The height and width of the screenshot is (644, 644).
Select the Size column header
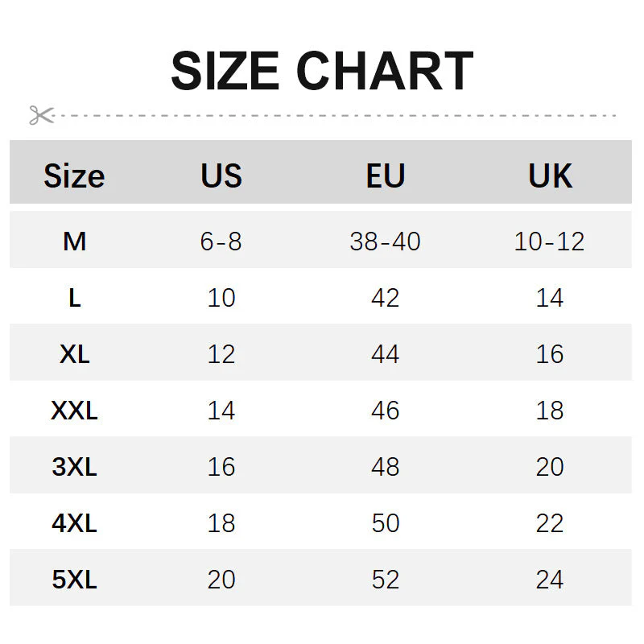pos(74,175)
